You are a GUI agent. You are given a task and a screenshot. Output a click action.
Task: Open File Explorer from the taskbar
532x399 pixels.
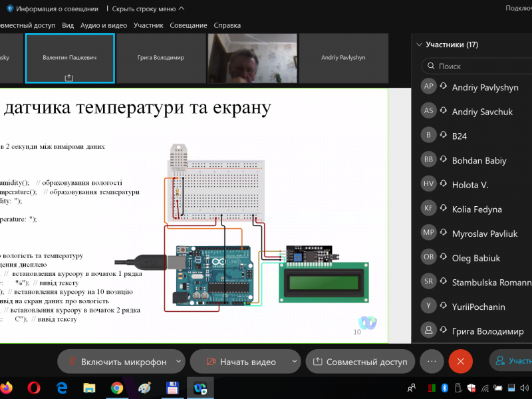click(89, 387)
